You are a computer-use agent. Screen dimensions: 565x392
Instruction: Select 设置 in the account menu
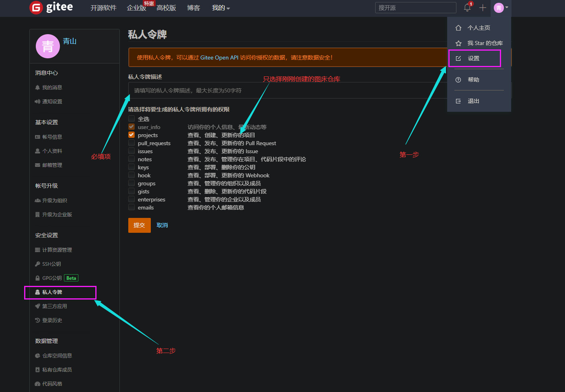(474, 57)
